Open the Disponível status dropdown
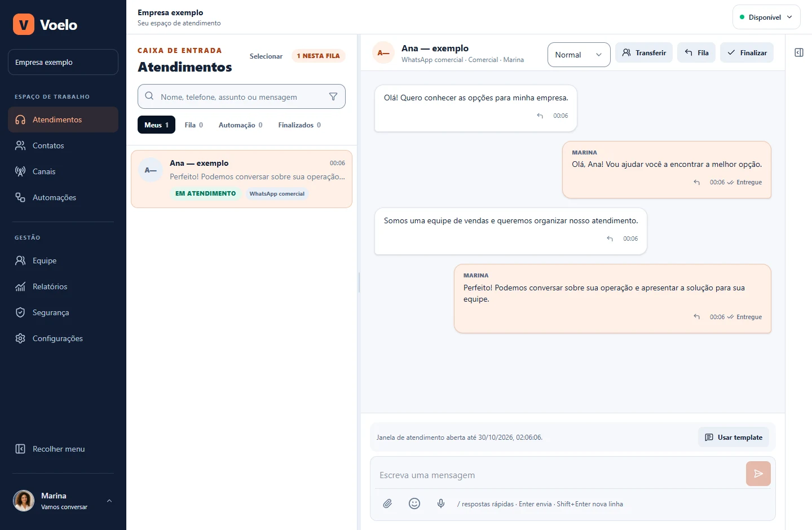The image size is (812, 530). [x=766, y=17]
